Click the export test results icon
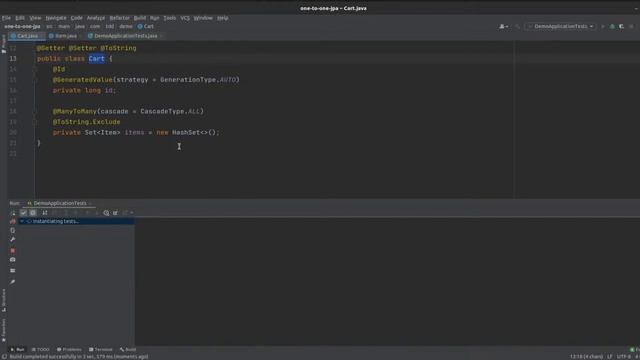 coord(116,213)
